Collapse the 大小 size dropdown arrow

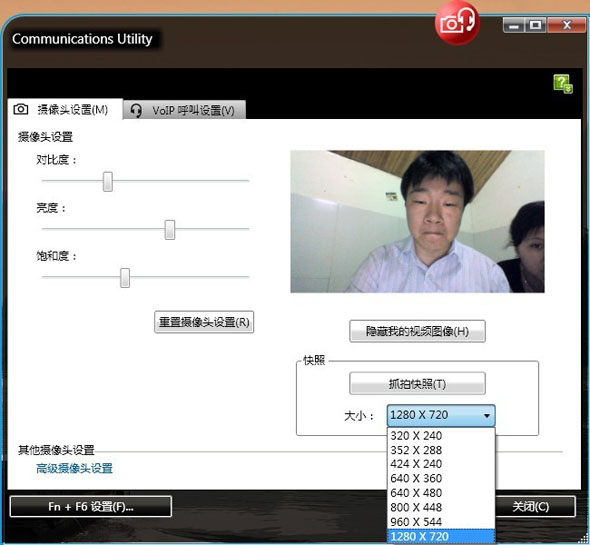click(x=487, y=416)
